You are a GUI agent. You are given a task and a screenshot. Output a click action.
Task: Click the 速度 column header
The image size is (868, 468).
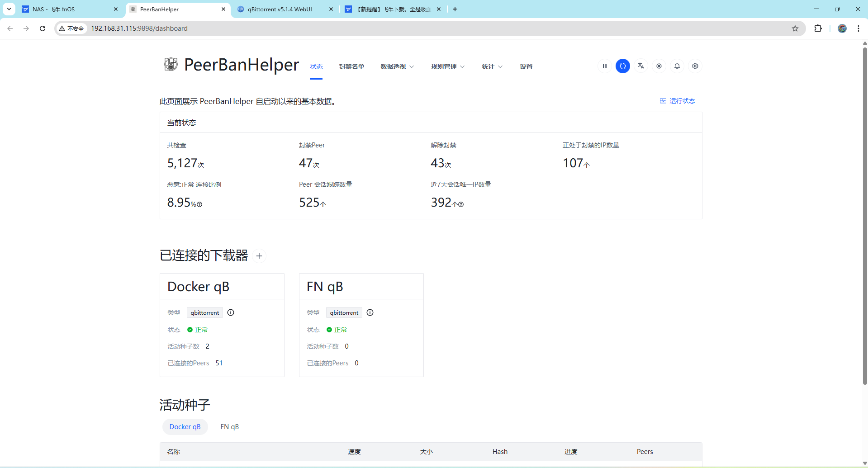(x=354, y=452)
